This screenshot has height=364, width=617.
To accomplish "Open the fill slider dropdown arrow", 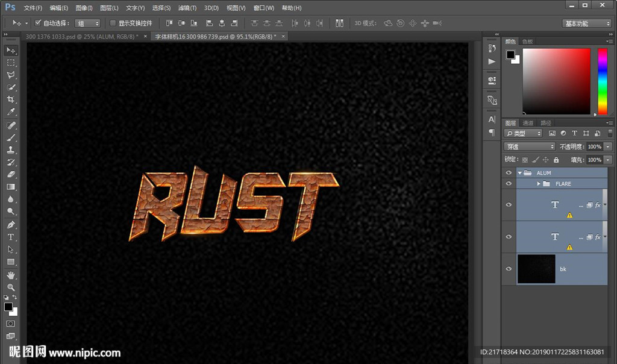I will (608, 160).
